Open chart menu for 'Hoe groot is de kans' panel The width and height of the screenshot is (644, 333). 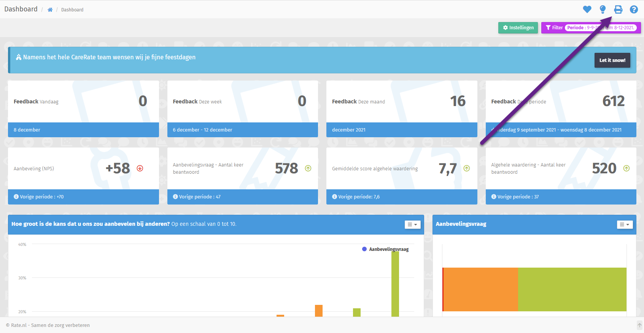coord(412,225)
